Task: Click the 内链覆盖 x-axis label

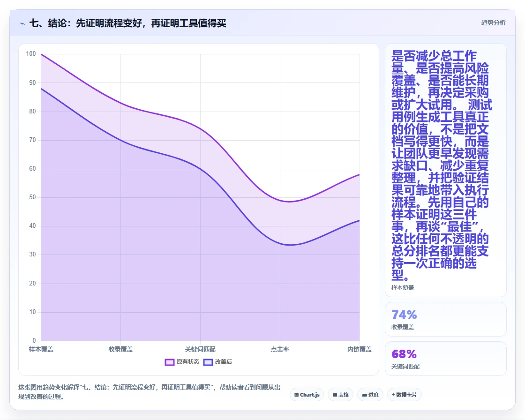Action: [359, 349]
